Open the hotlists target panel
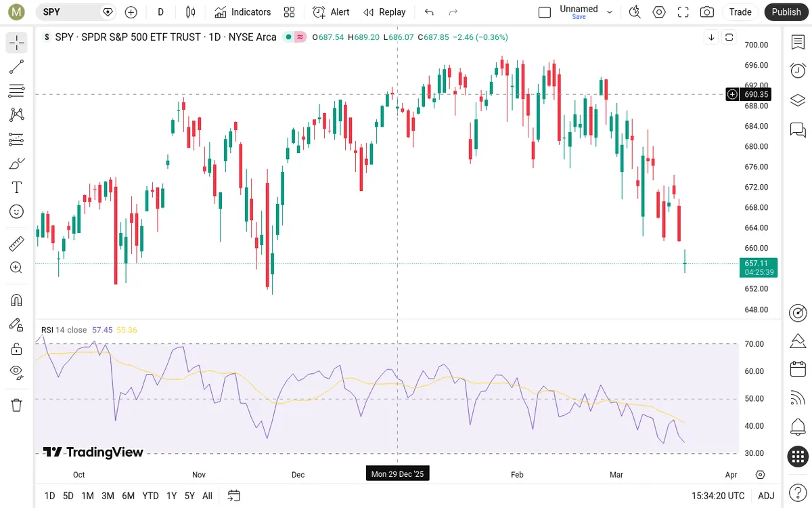The width and height of the screenshot is (812, 508). click(x=798, y=312)
